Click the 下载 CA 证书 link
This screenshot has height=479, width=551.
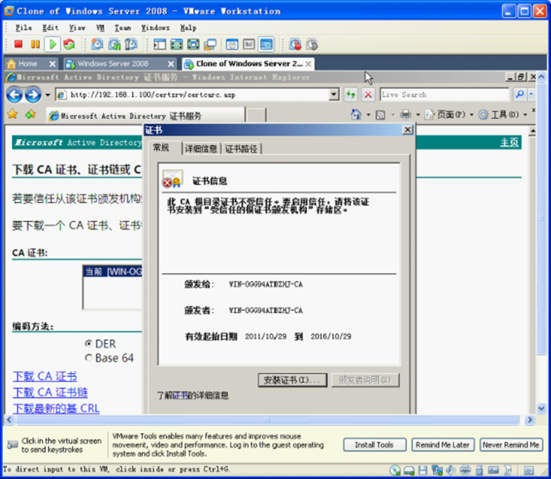(x=45, y=376)
